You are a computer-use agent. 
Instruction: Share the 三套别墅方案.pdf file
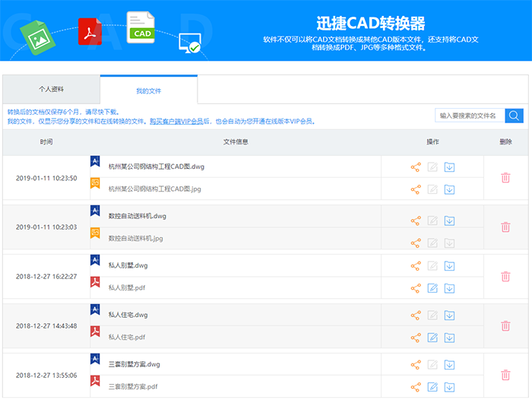click(416, 387)
